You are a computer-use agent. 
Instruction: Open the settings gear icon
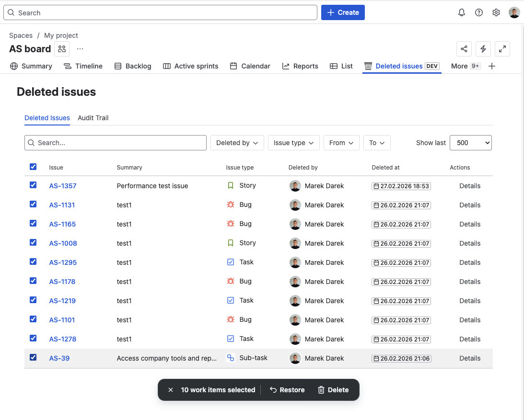(496, 12)
